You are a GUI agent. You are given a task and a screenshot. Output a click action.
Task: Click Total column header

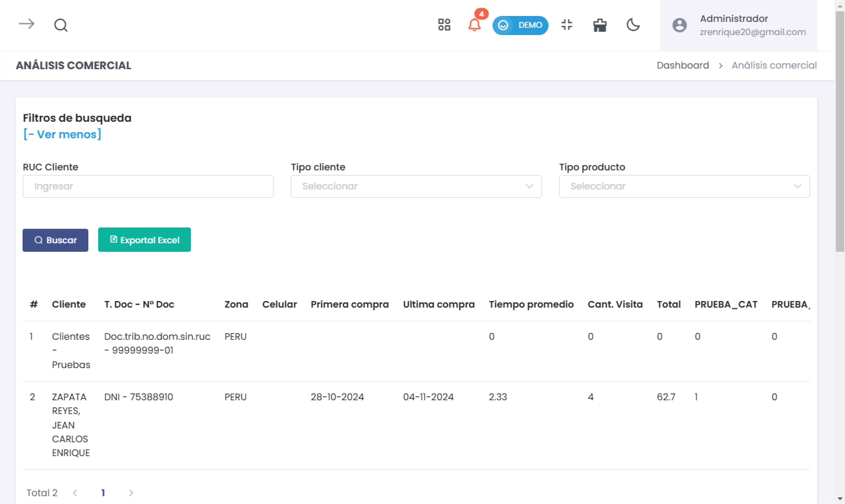(x=669, y=304)
